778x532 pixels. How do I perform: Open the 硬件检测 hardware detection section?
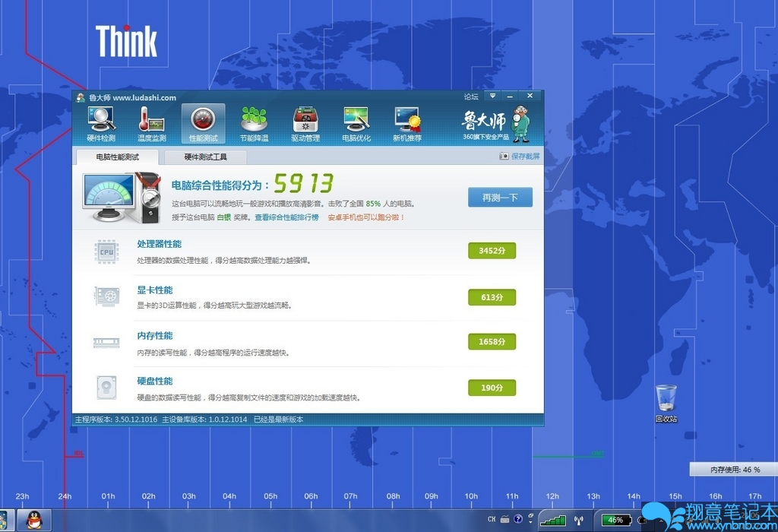101,124
